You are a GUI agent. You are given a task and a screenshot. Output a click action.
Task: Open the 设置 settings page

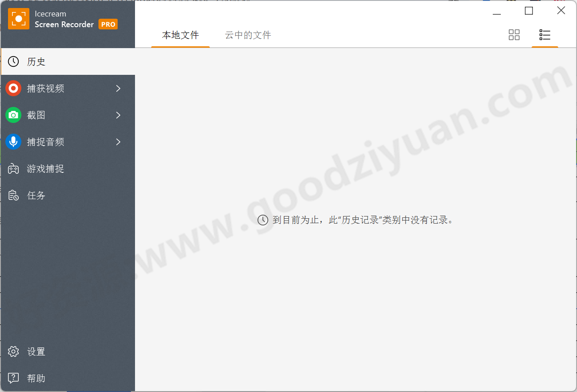(x=36, y=351)
